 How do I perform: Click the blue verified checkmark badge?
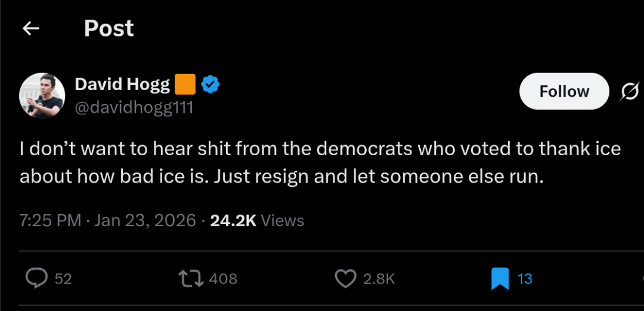210,85
